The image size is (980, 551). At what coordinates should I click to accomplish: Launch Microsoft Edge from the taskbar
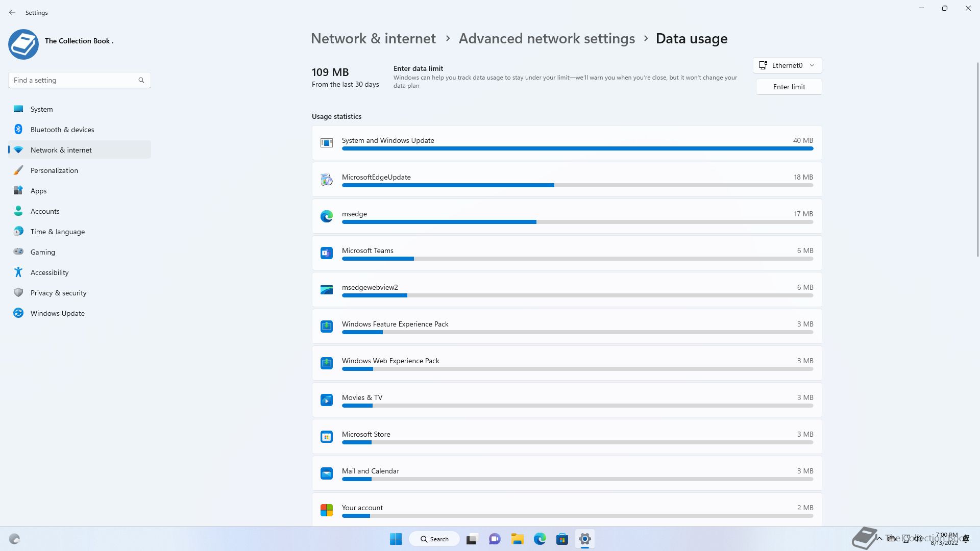[x=540, y=539]
